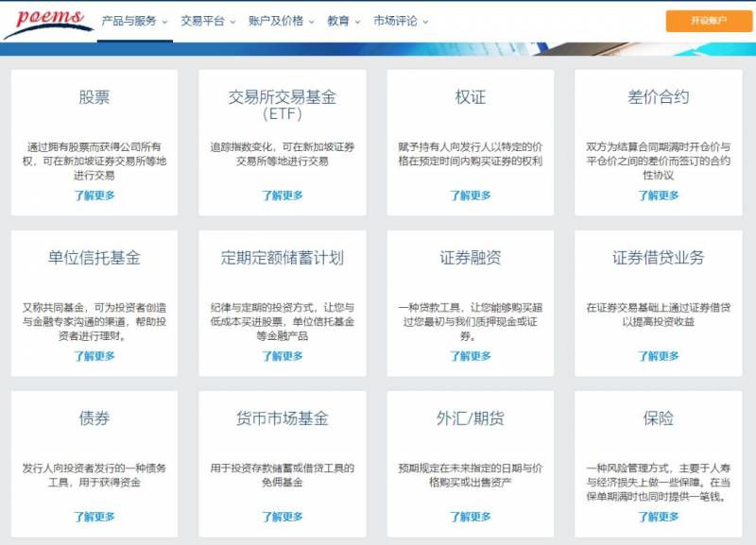The image size is (756, 545).
Task: Click 了解更多 under 单位信托基金
Action: pos(94,356)
